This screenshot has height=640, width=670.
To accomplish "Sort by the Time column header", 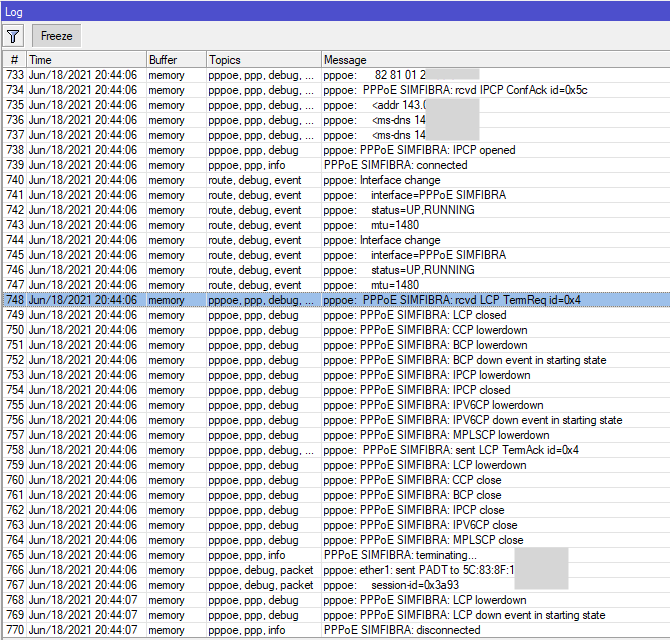I will click(86, 60).
